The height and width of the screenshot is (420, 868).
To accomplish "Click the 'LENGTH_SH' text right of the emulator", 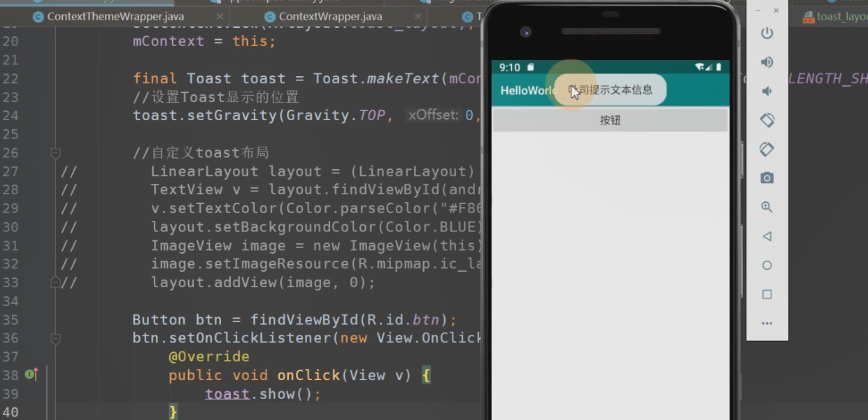I will tap(827, 78).
